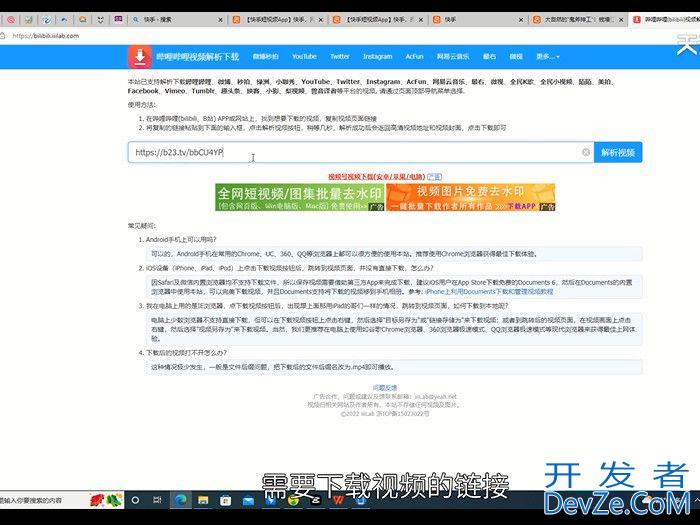Click the 快手 - 搜索 tab's magnifier favicon
Image resolution: width=700 pixels, height=525 pixels.
[136, 20]
